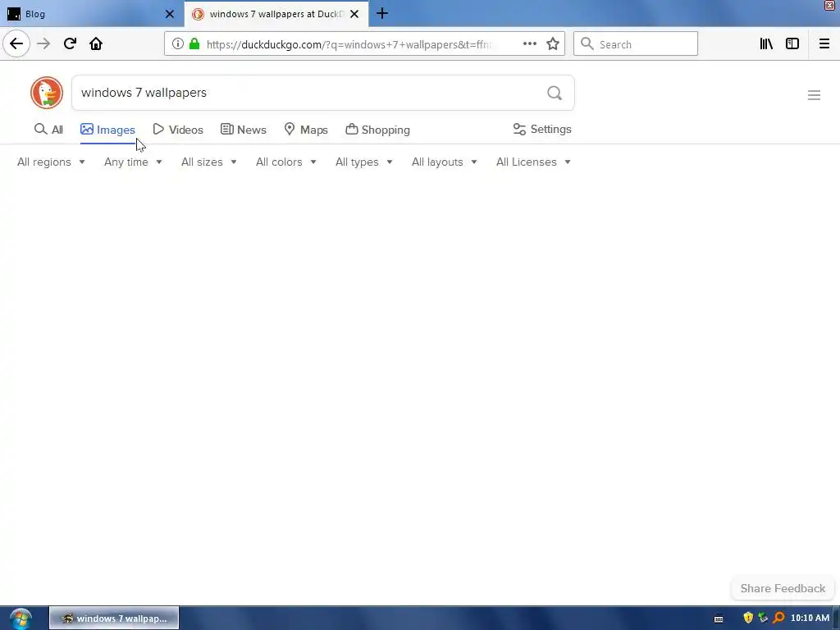
Task: Click the orange magnifier tray icon
Action: [779, 619]
